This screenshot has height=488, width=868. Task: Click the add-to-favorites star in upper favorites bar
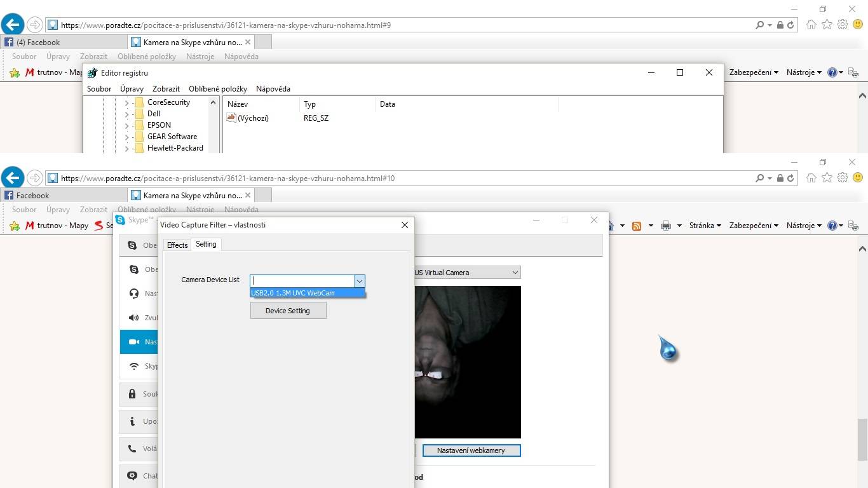(15, 72)
